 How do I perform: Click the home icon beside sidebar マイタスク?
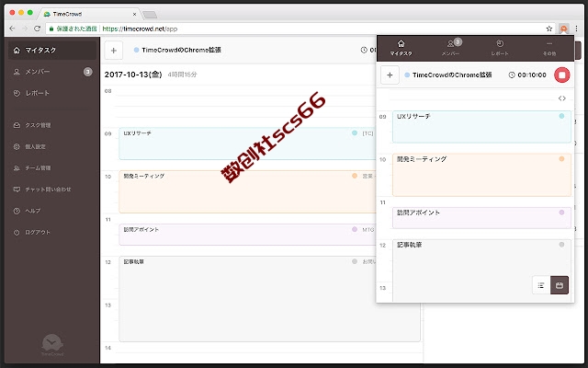[17, 50]
